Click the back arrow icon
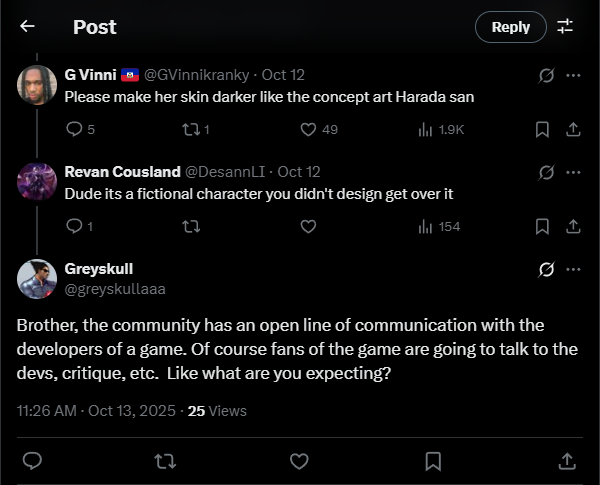This screenshot has height=485, width=600. coord(27,27)
